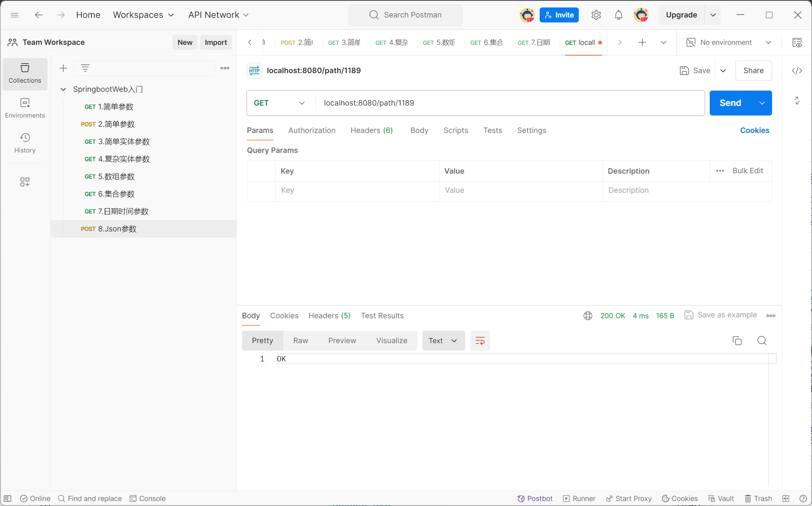Screen dimensions: 812x506
Task: Switch to the Authorization tab
Action: coord(312,130)
